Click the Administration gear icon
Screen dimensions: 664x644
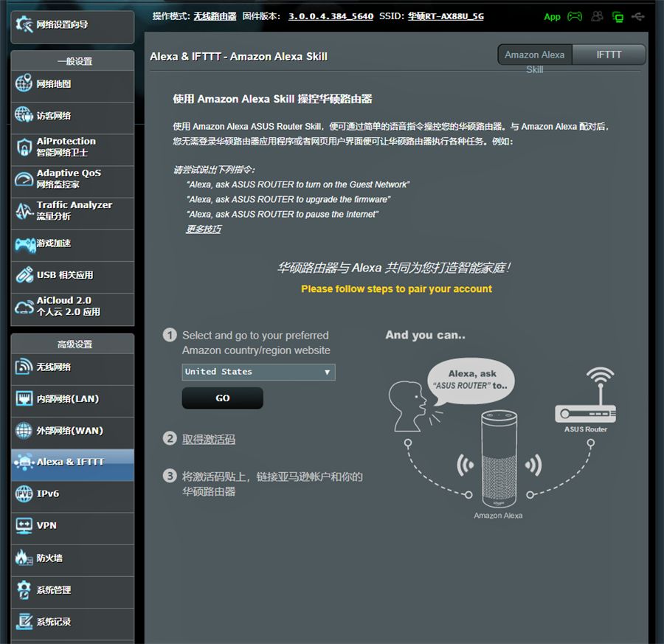click(24, 590)
